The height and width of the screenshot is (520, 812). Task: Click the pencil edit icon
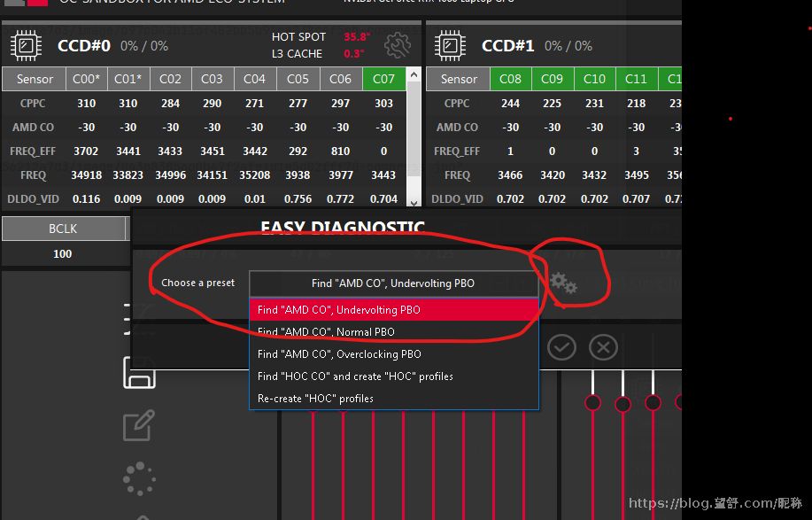(139, 425)
